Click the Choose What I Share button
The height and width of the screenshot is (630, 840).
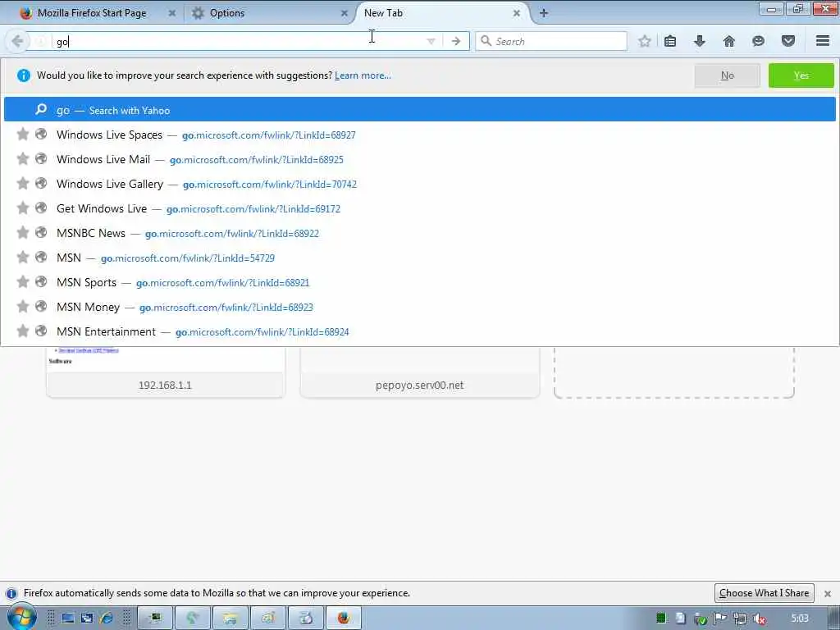click(764, 593)
